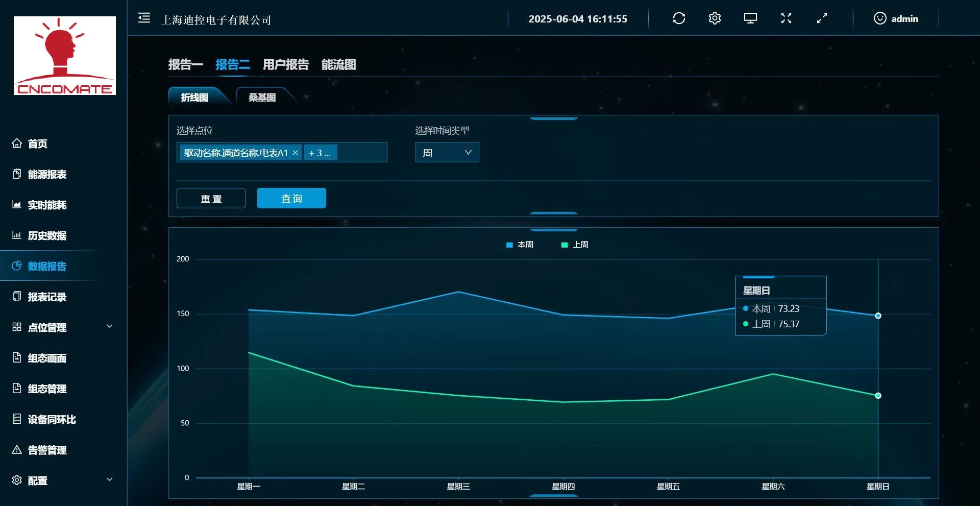This screenshot has width=980, height=506.
Task: Click the diagonal expand arrow icon
Action: (x=822, y=18)
